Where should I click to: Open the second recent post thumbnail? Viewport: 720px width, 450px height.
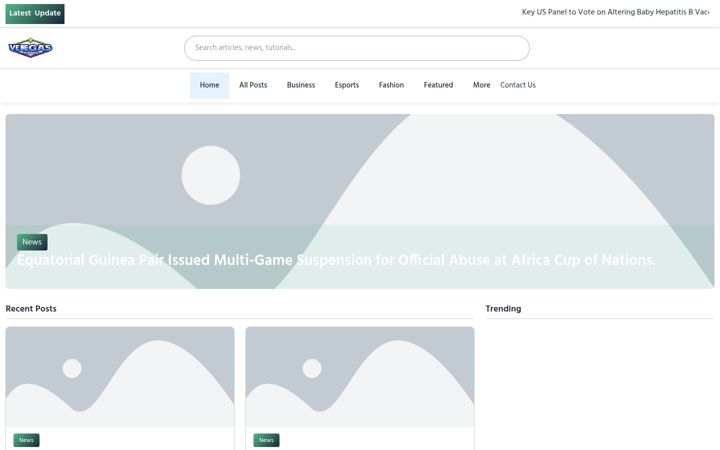(360, 377)
